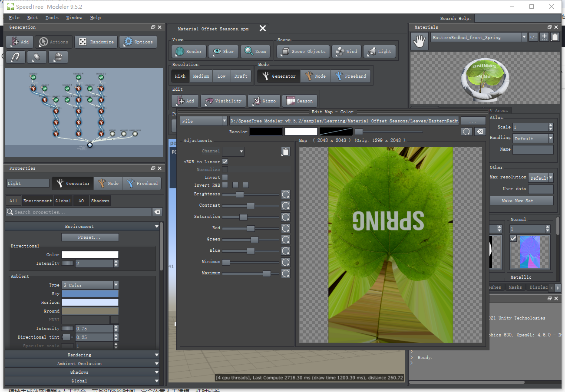This screenshot has height=392, width=565.
Task: Open the Season calendar button
Action: click(x=300, y=101)
